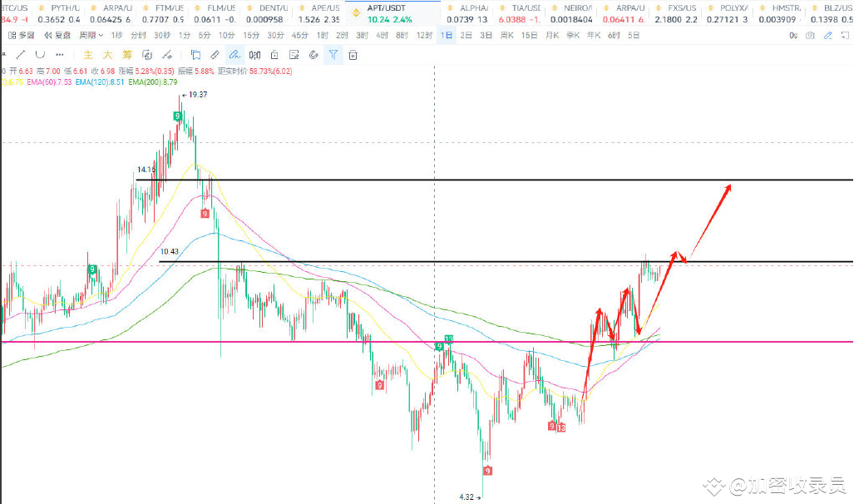Screen dimensions: 854x504
Task: Expand the more drawing tools ellipsis menu
Action: (x=60, y=54)
